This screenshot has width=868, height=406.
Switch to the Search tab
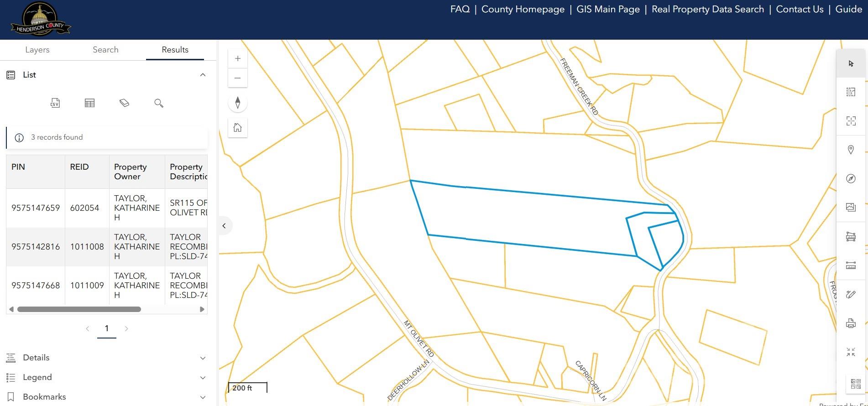point(105,50)
